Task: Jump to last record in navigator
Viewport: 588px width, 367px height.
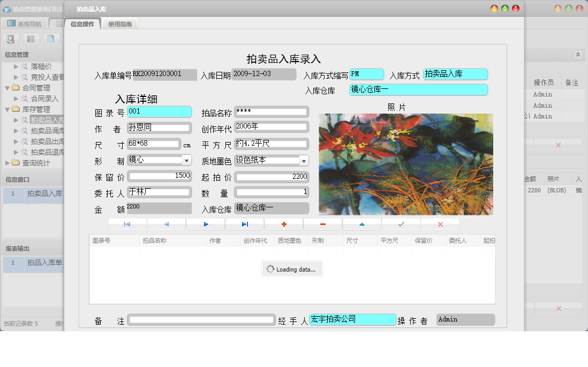Action: (x=245, y=224)
